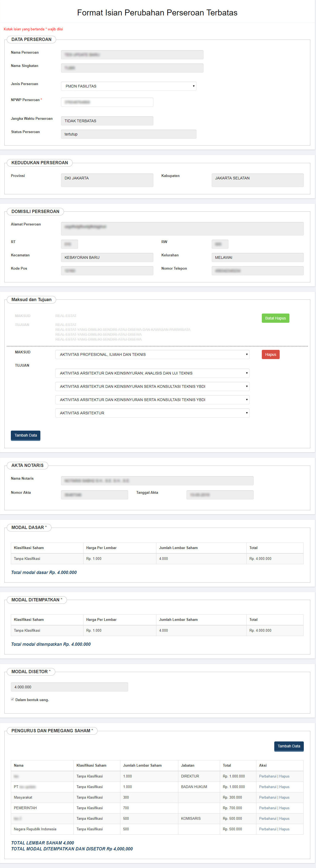Click Hapus in the Masyarakat row
The width and height of the screenshot is (316, 868).
point(284,797)
